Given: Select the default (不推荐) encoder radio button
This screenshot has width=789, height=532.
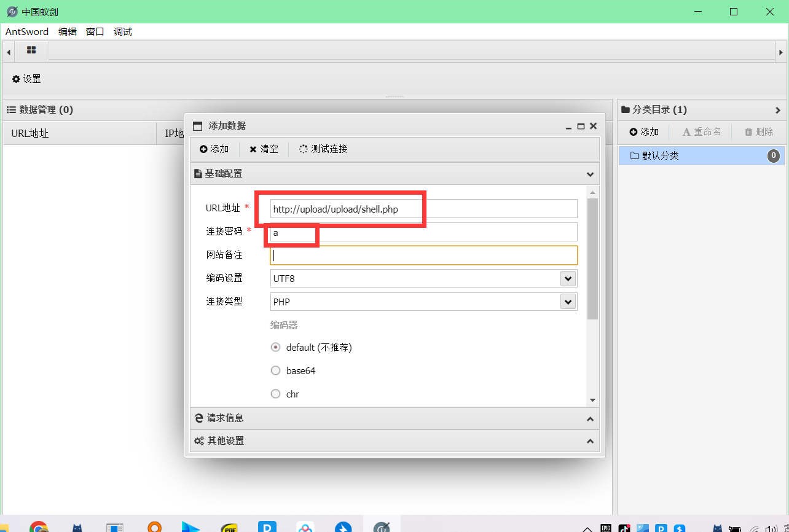Looking at the screenshot, I should click(x=276, y=348).
